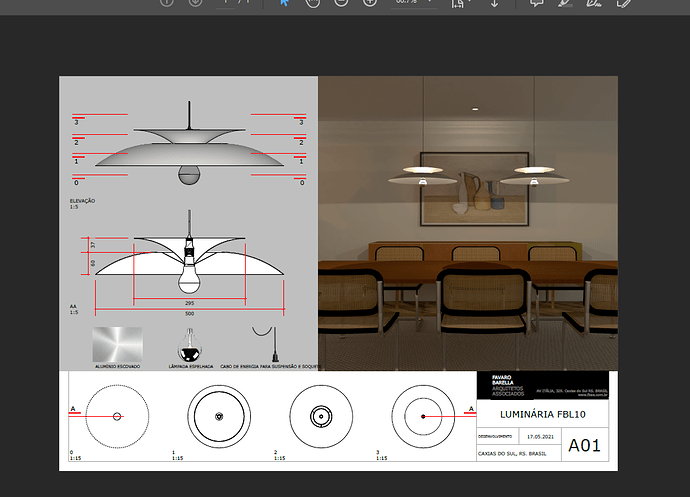Click the 37 height dimension

point(93,245)
